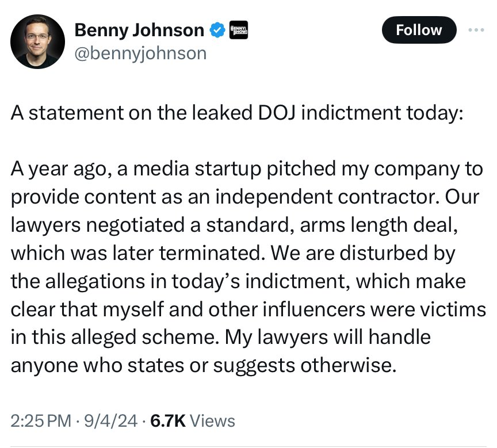497x448 pixels.
Task: Click the 2:25 PM timestamp
Action: click(41, 421)
